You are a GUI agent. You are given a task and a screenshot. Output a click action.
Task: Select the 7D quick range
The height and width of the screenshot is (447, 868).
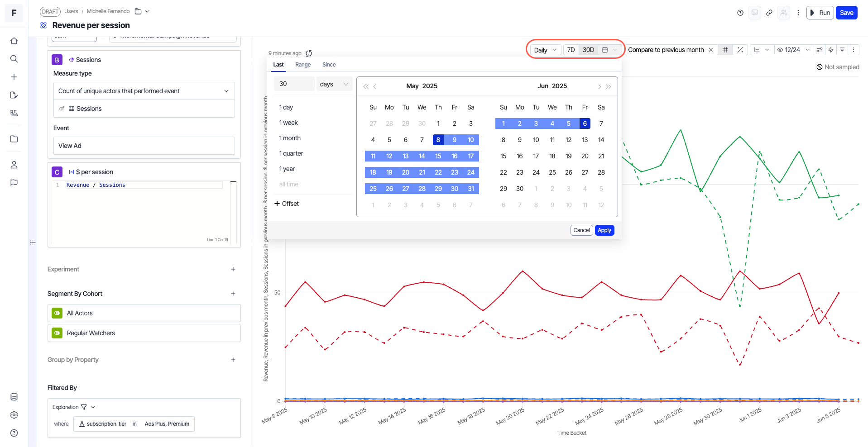pos(571,50)
